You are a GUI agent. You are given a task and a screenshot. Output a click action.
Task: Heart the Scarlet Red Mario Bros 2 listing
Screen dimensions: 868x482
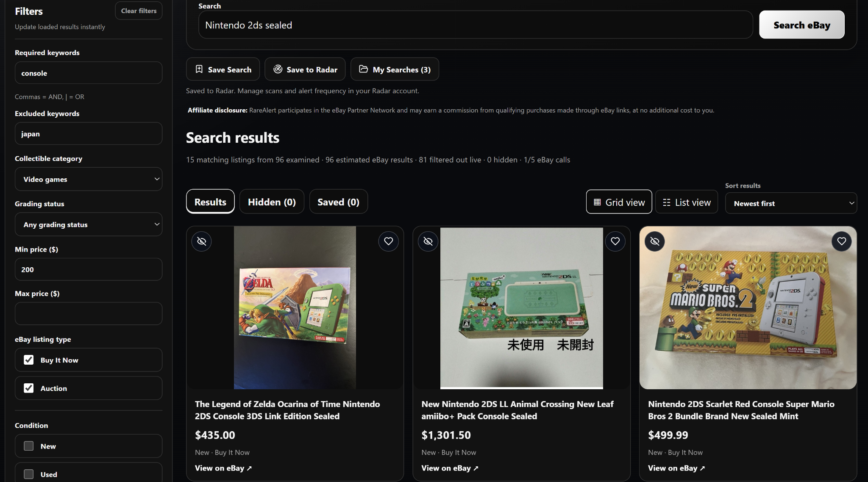click(x=842, y=241)
